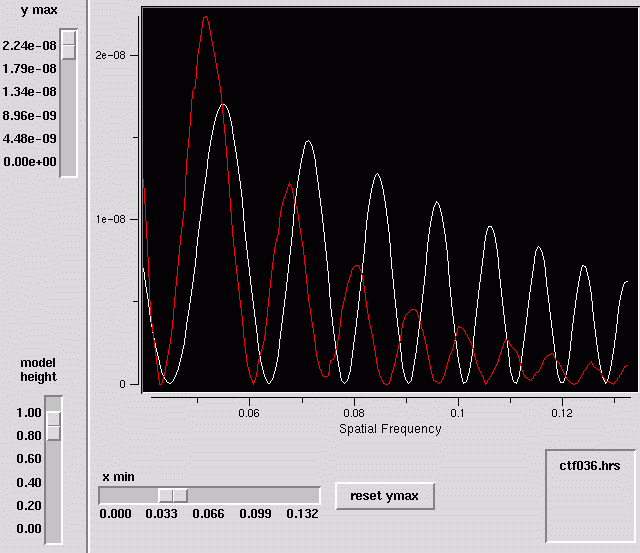Click the 2.24e-08 y max scale label
Screen dimensions: 640x553
pos(29,45)
